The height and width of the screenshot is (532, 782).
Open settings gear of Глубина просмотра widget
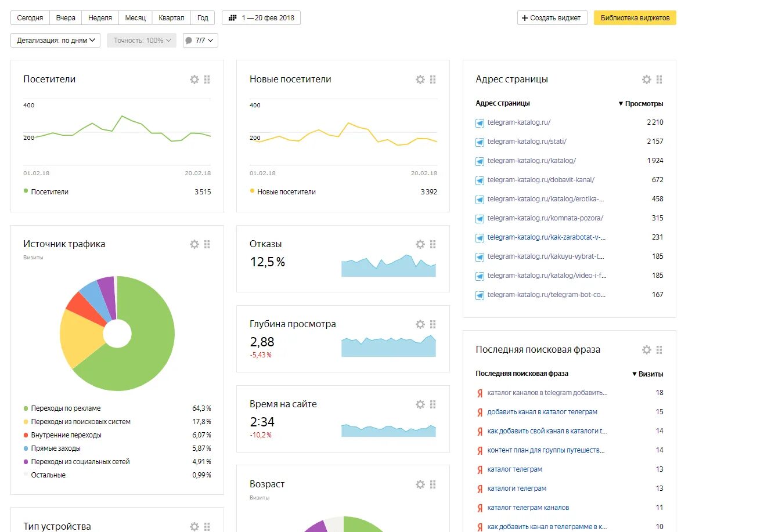420,324
